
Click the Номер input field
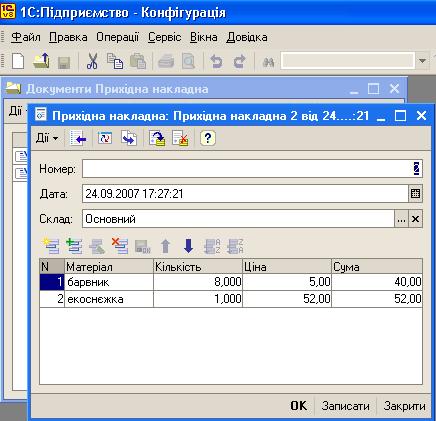tap(252, 169)
